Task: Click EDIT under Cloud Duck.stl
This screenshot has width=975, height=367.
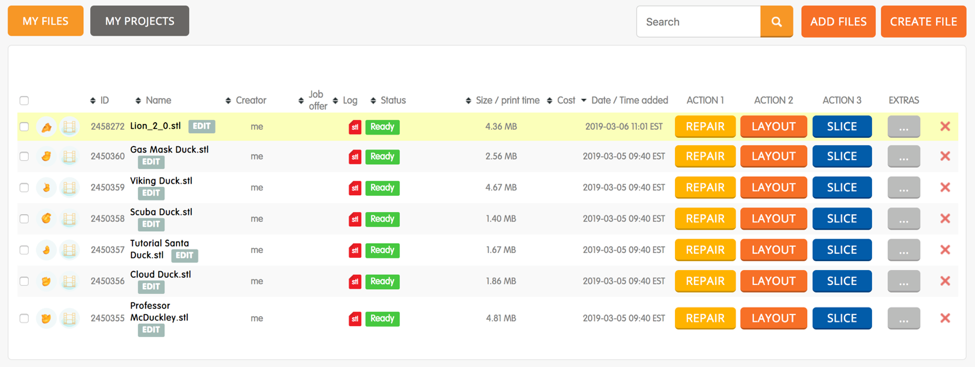Action: pos(151,287)
